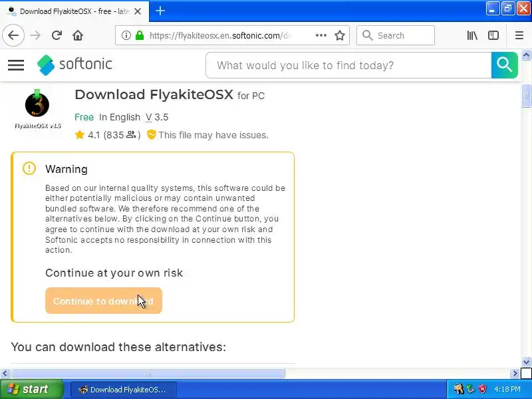
Task: Click the first system tray icon
Action: coord(459,389)
